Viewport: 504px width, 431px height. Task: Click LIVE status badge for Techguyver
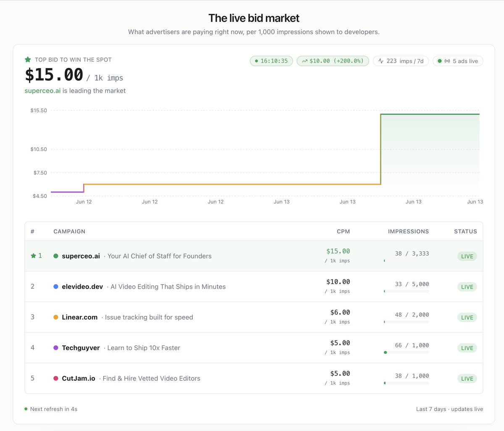(467, 348)
